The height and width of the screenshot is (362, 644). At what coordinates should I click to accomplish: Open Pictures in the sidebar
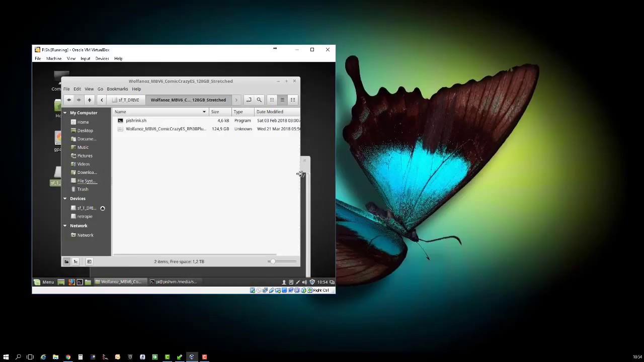pyautogui.click(x=85, y=156)
